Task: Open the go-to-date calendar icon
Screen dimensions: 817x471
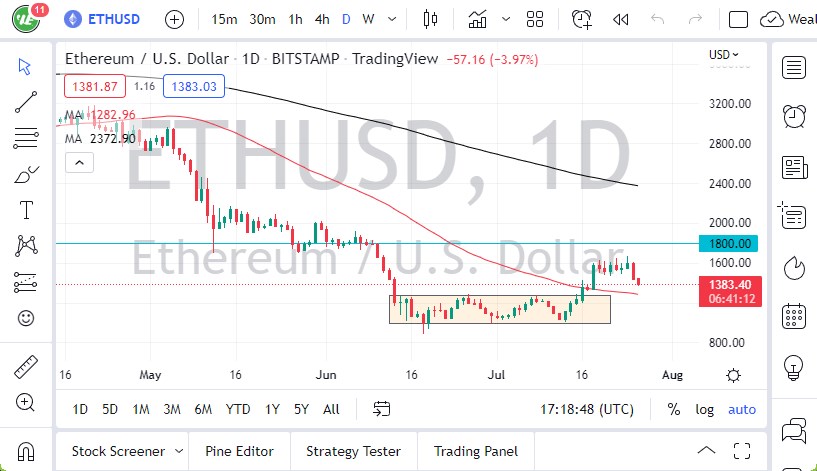Action: [381, 409]
